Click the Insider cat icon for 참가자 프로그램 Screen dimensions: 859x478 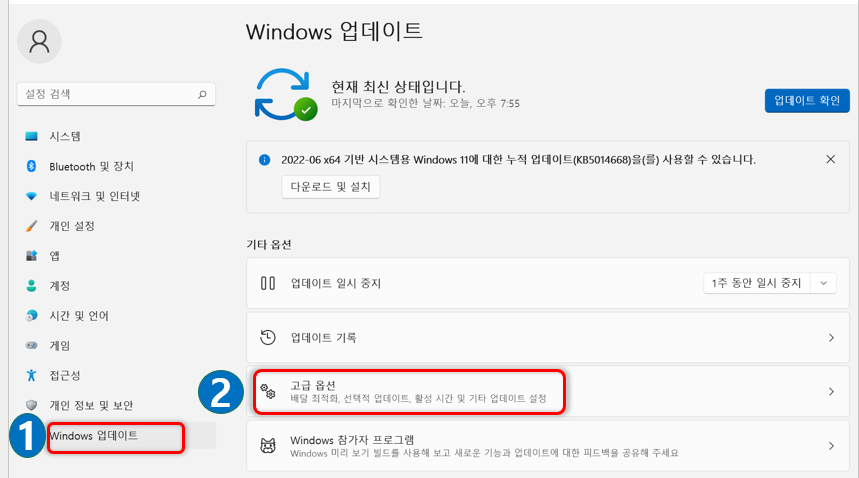(268, 446)
